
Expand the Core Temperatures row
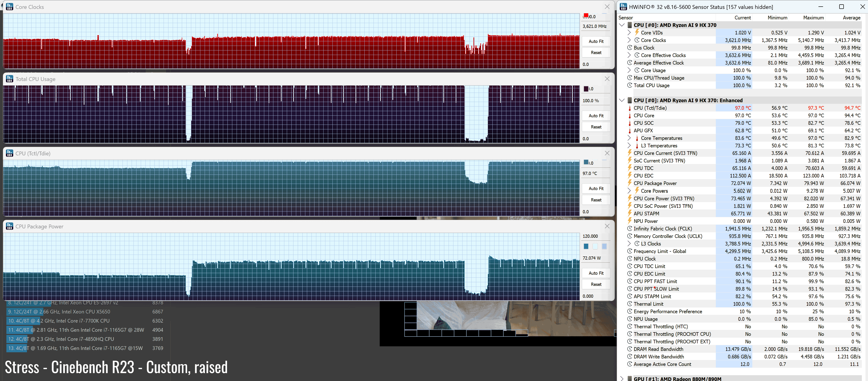tap(629, 138)
